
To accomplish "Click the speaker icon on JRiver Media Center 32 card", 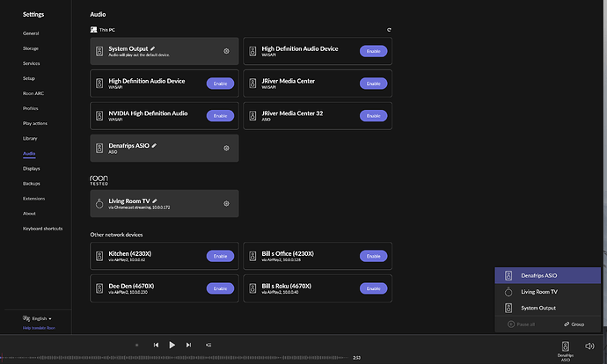I will click(x=252, y=116).
